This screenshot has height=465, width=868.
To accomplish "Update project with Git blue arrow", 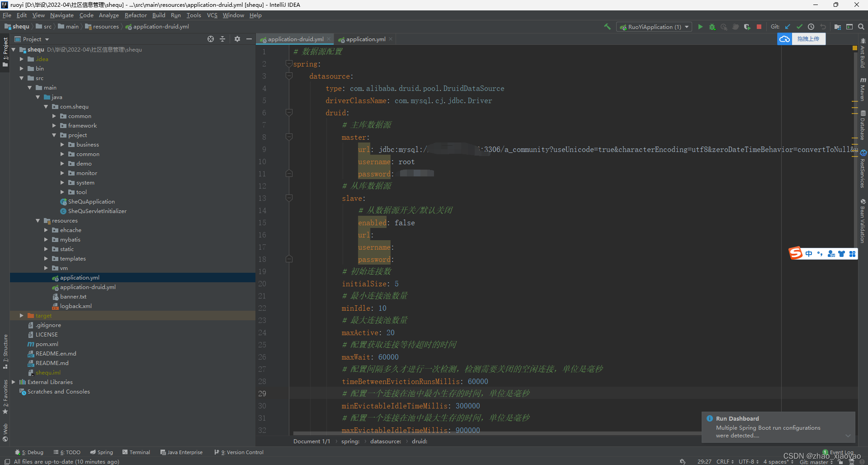I will pyautogui.click(x=788, y=27).
